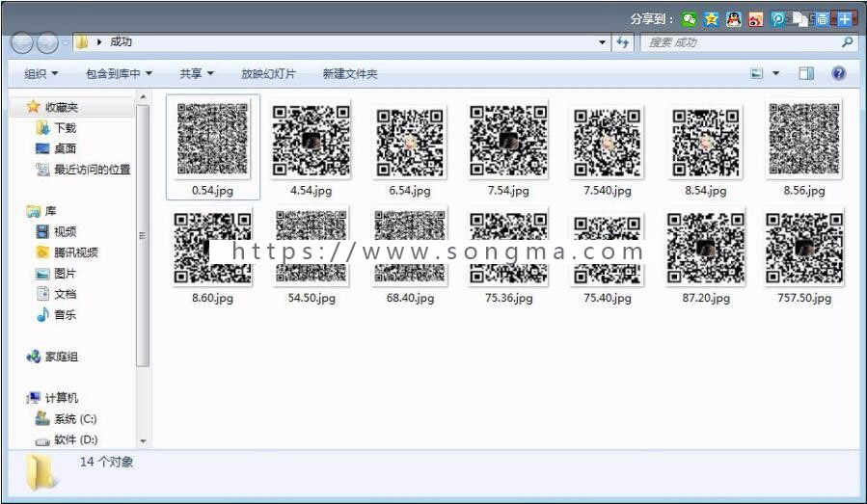Select 家庭组 homegroup in sidebar
867x504 pixels.
click(x=52, y=357)
